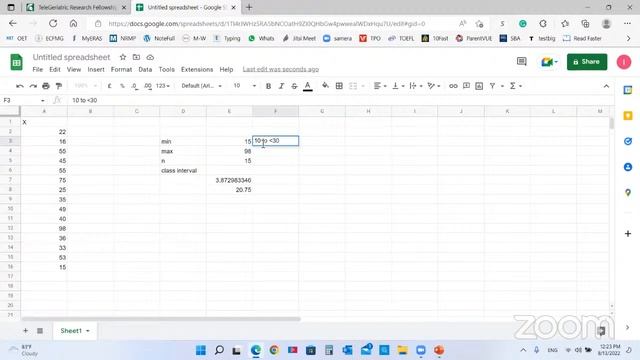Open the functions sigma dropdown

point(515,86)
